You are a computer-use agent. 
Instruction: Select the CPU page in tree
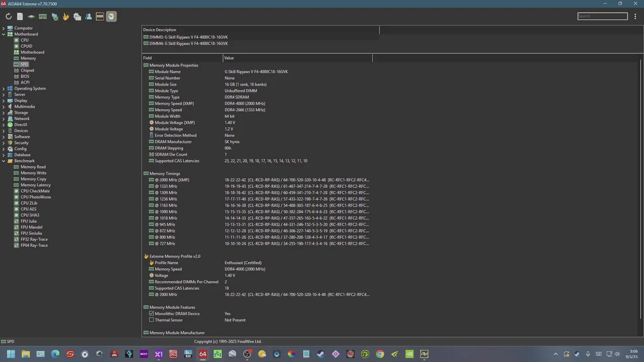click(x=24, y=40)
